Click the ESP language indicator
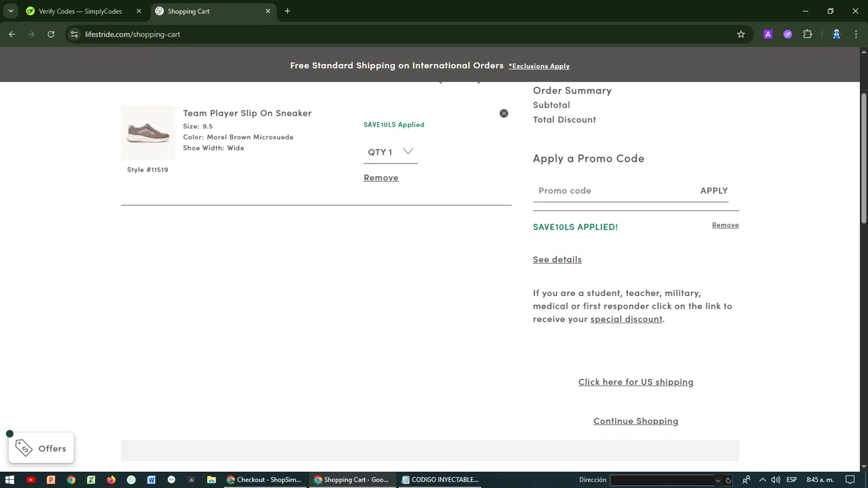 [792, 480]
